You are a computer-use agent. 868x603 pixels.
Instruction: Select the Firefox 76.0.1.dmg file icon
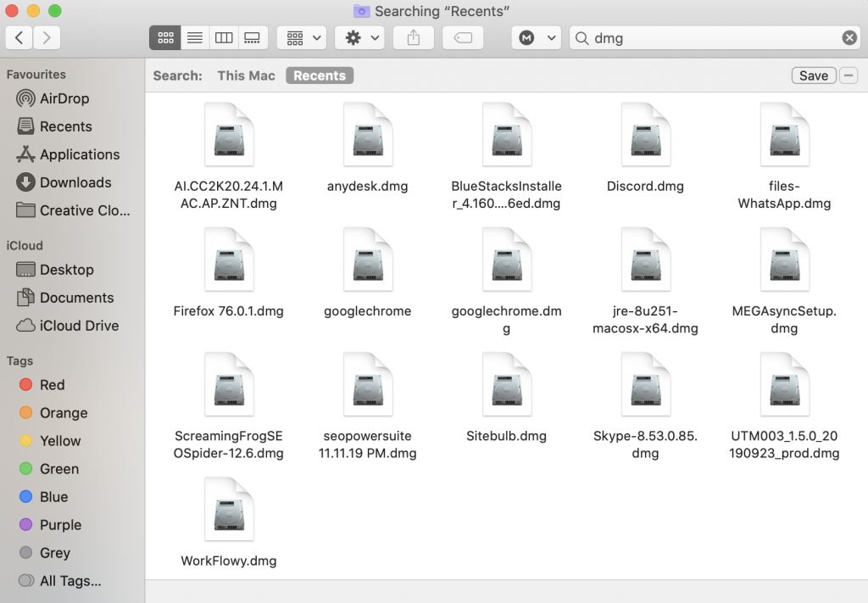click(229, 260)
